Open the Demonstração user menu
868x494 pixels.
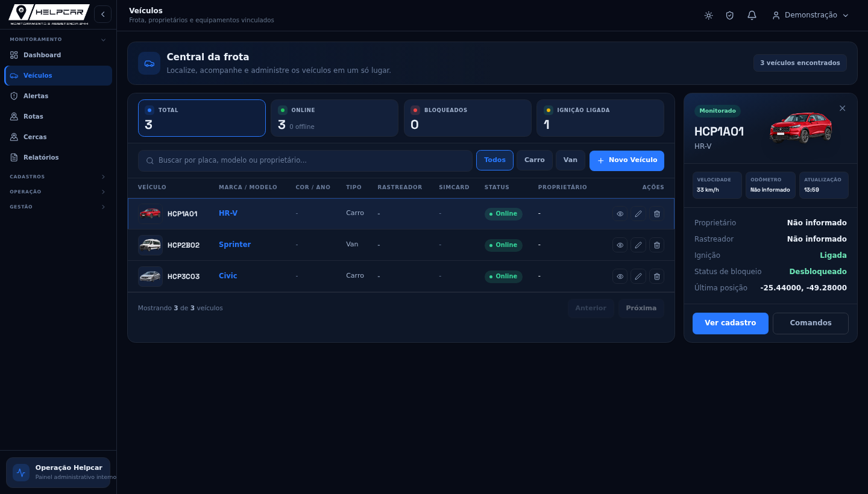[811, 15]
